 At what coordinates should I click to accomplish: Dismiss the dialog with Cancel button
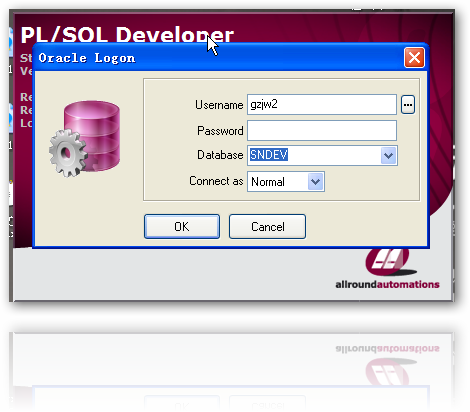(x=267, y=227)
